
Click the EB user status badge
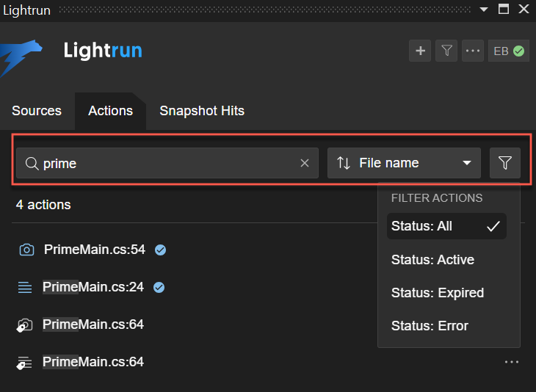click(509, 51)
